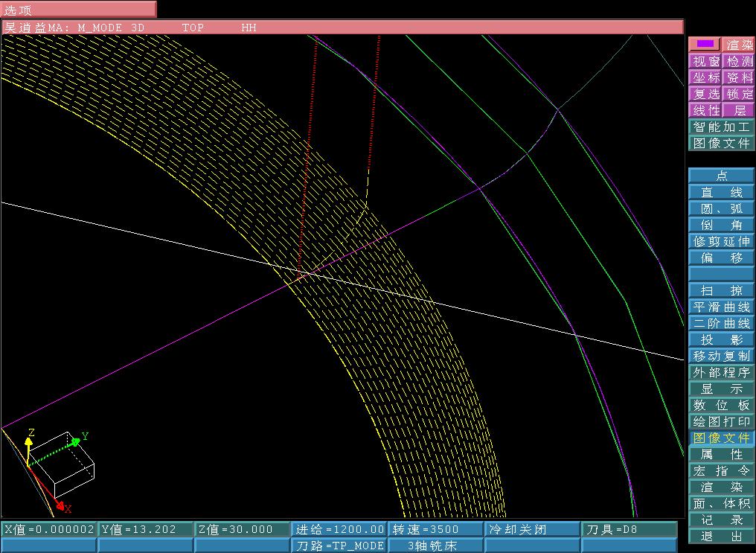
Task: Open the 宏指令 macro command button
Action: point(721,470)
